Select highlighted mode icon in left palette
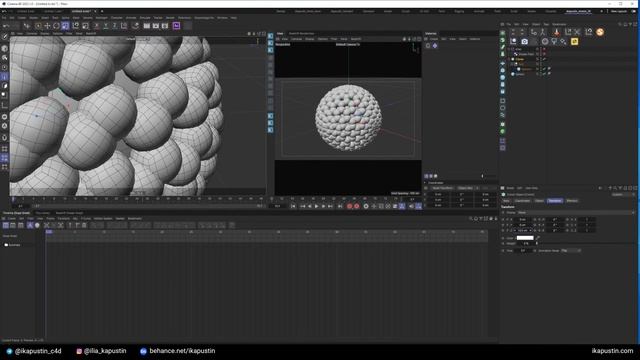Screen dimensions: 640x360 4,76
